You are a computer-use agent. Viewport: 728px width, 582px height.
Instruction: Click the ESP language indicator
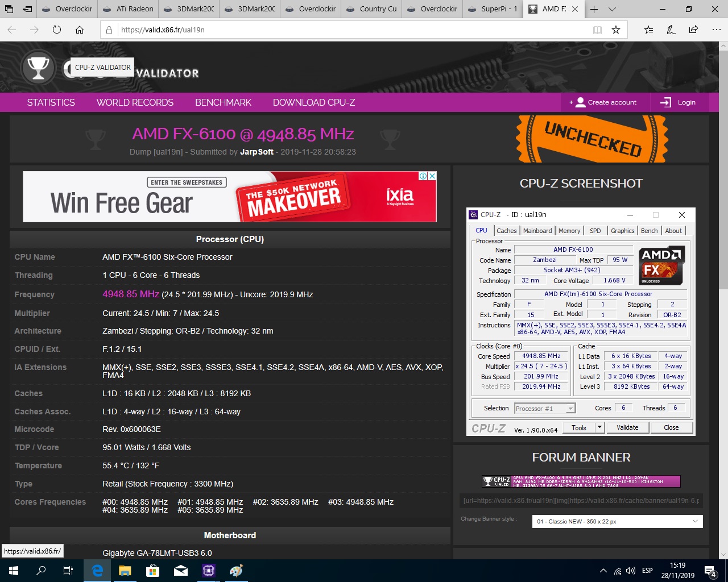(x=647, y=571)
